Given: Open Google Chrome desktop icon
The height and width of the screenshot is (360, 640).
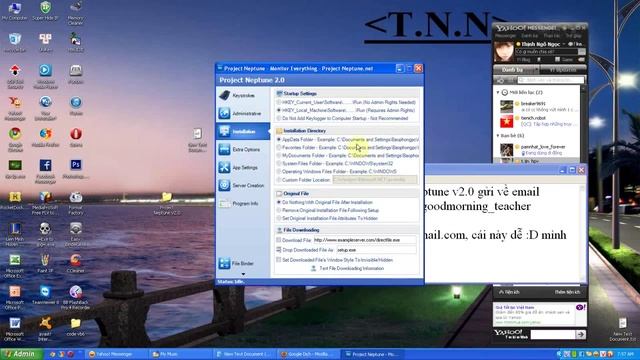Looking at the screenshot, I should click(x=15, y=140).
